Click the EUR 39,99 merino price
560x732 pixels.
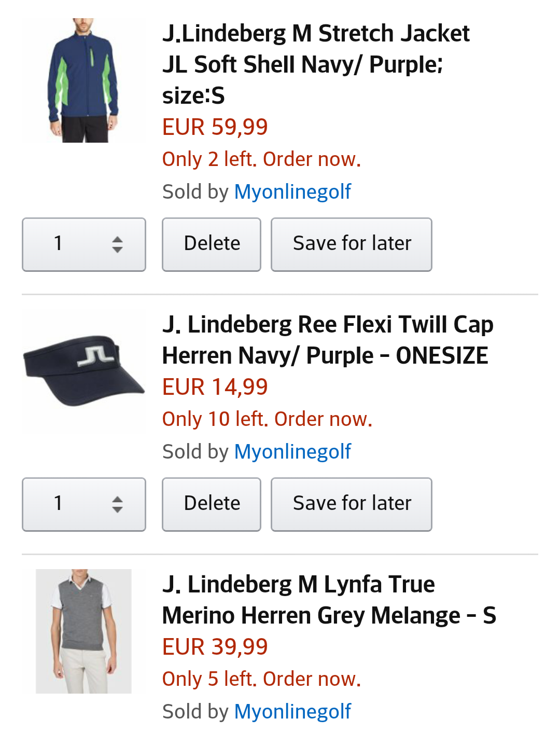[x=215, y=647]
